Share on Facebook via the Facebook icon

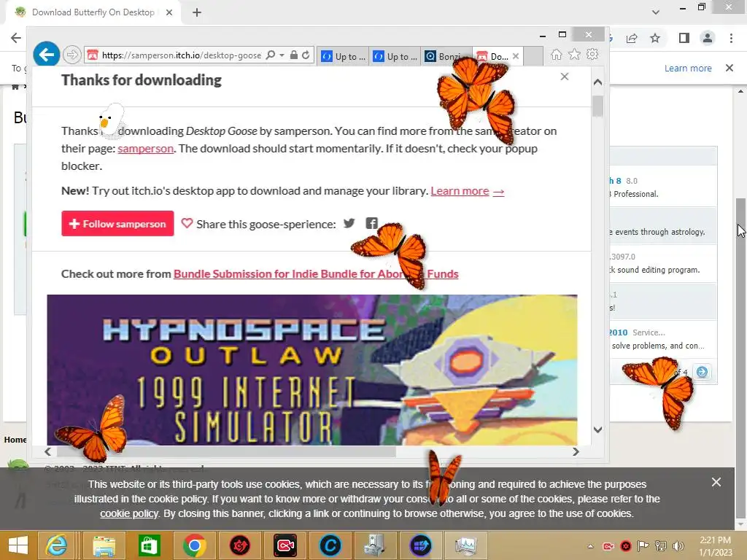pyautogui.click(x=371, y=223)
